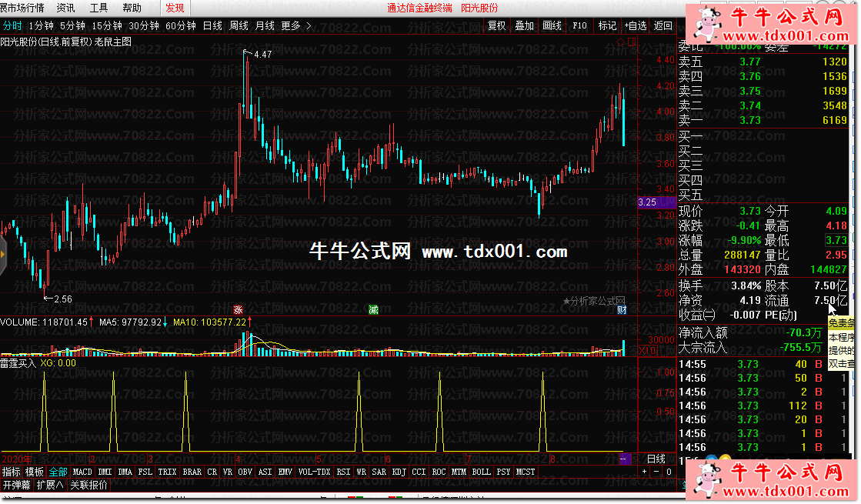This screenshot has height=504, width=861.
Task: Apply the BOLL indicator
Action: pyautogui.click(x=482, y=472)
